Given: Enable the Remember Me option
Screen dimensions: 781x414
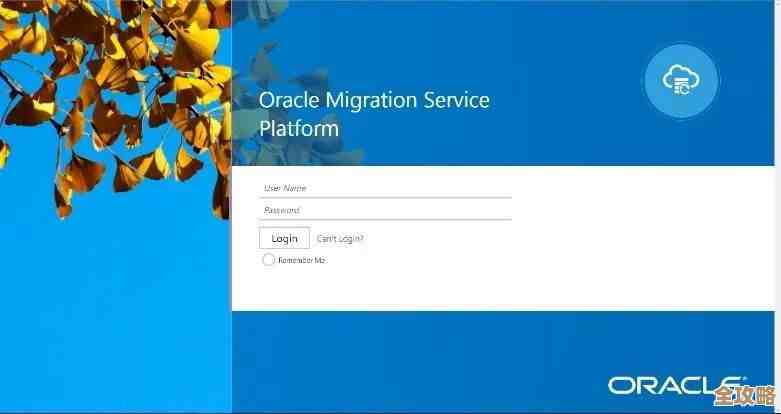Looking at the screenshot, I should tap(268, 260).
